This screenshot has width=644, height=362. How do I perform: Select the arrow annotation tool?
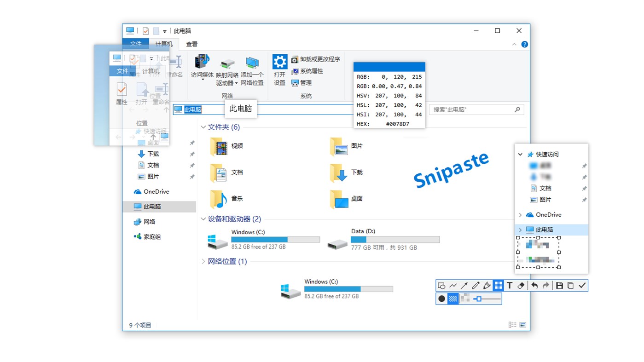(x=464, y=285)
